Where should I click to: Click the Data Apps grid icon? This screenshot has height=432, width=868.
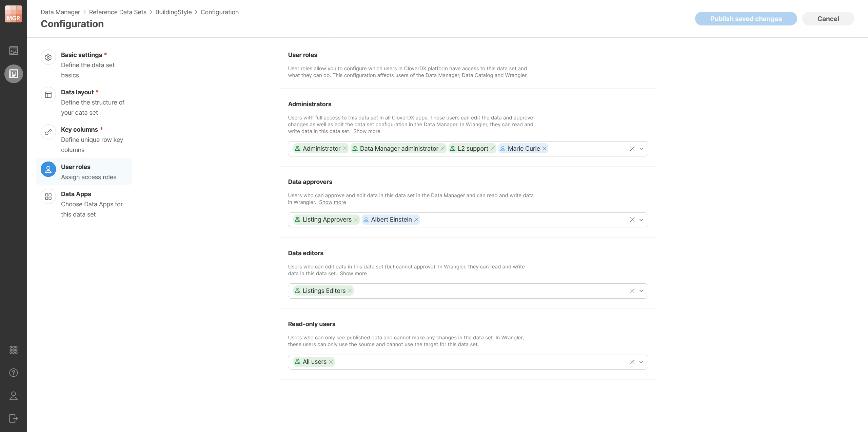[x=48, y=196]
